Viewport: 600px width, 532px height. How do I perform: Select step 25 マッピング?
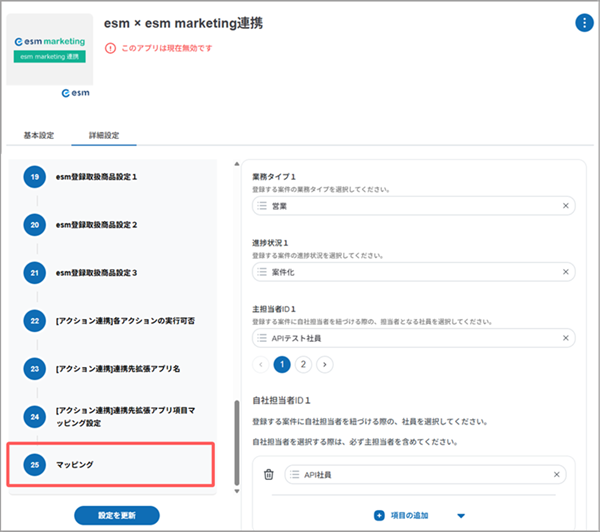click(110, 465)
